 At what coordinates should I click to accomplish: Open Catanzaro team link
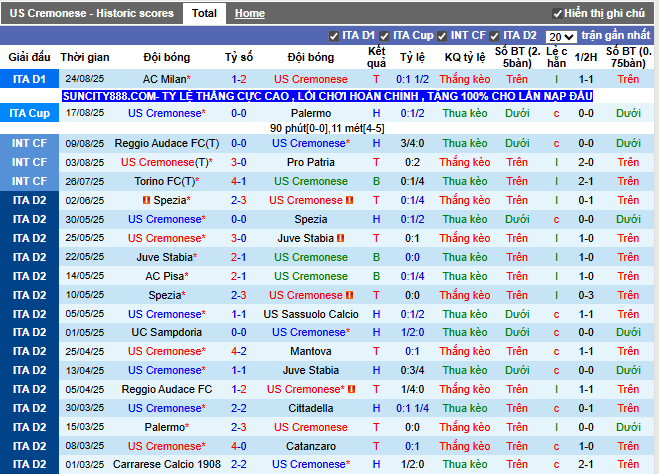click(x=311, y=446)
